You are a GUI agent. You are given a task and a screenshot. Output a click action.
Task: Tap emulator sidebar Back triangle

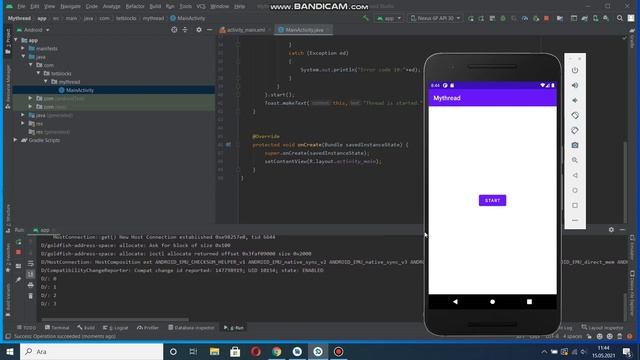[x=575, y=176]
